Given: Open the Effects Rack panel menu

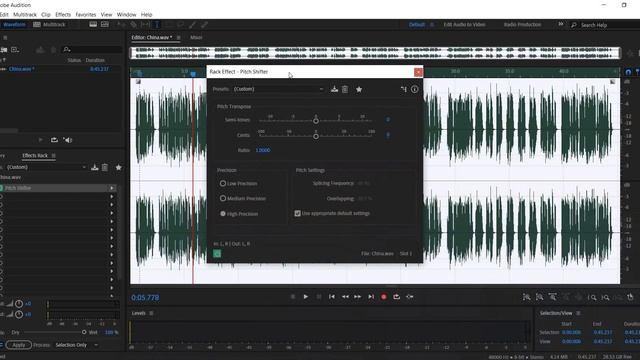Looking at the screenshot, I should (x=53, y=156).
